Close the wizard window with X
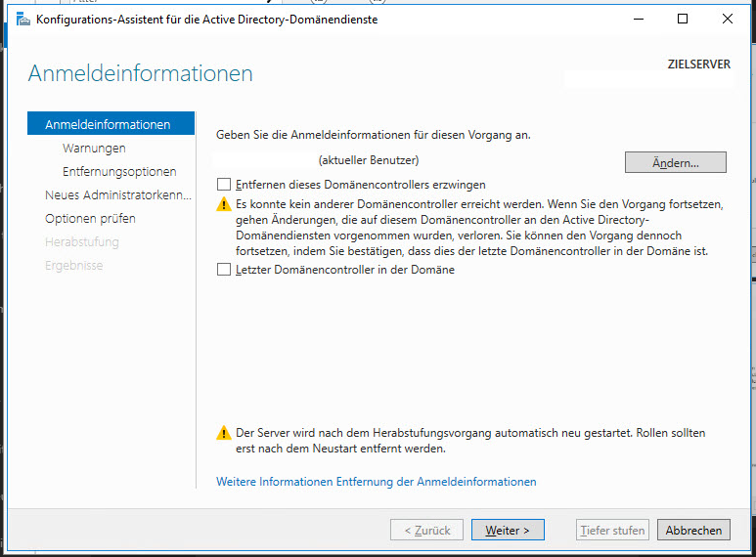756x557 pixels. coord(728,19)
